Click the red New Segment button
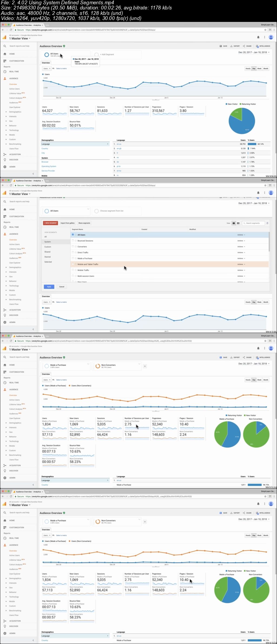The image size is (277, 644). [x=50, y=223]
